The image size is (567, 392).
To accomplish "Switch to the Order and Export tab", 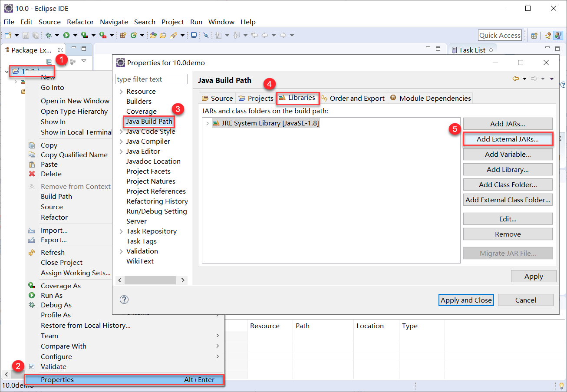I will point(353,98).
